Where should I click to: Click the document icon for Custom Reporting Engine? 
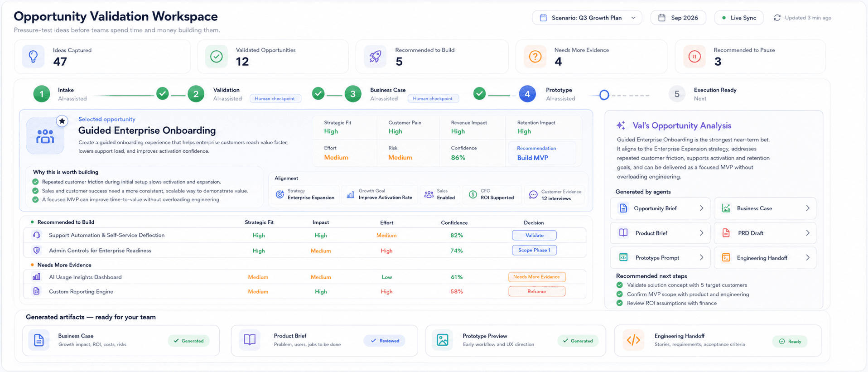tap(36, 291)
